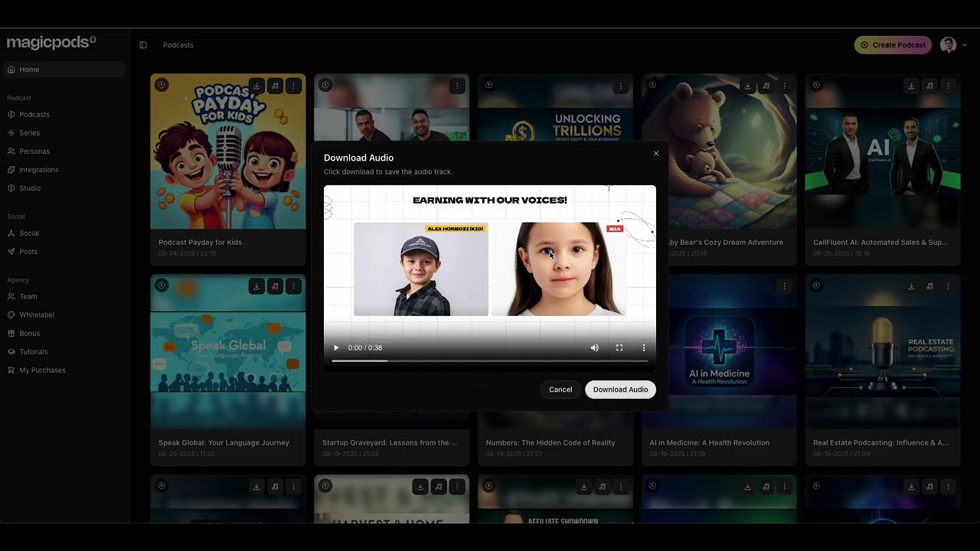
Task: Open Podcast Payday for Kids thumbnail
Action: 228,152
